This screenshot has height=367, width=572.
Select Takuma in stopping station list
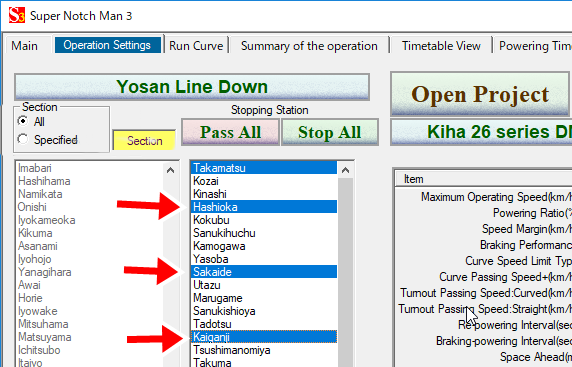click(x=264, y=362)
